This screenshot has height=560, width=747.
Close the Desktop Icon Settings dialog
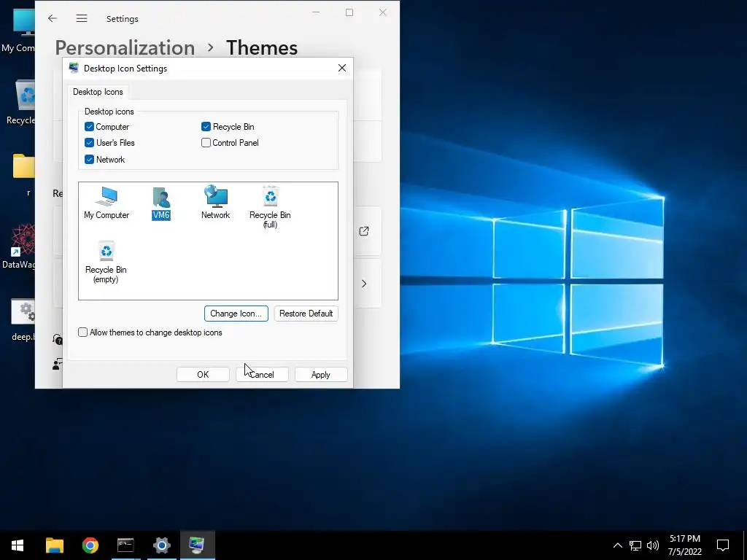tap(342, 68)
